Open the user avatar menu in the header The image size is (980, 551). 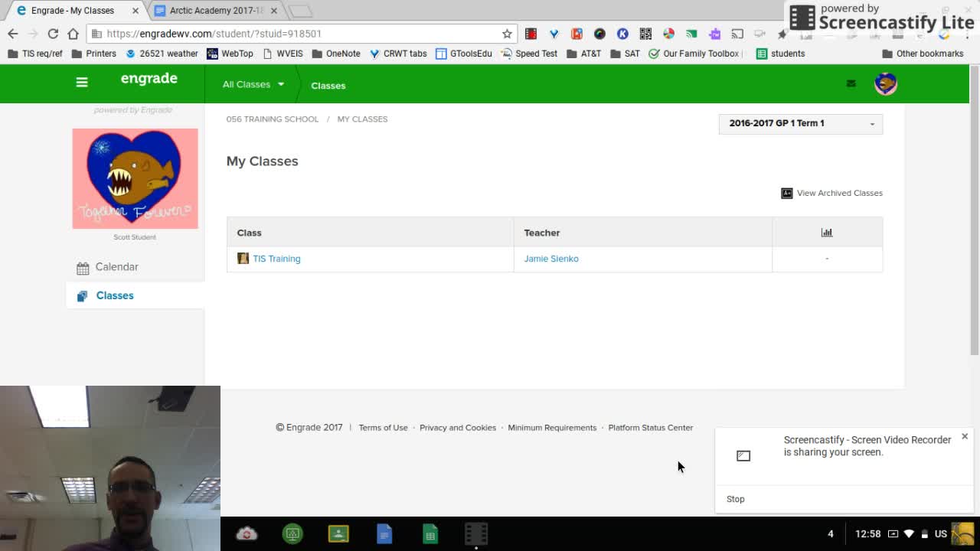[x=886, y=83]
